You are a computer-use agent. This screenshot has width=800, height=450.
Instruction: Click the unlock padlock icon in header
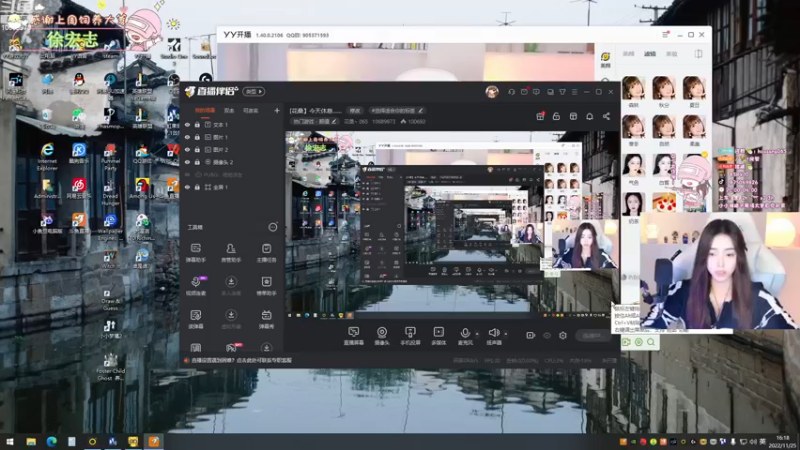(556, 116)
